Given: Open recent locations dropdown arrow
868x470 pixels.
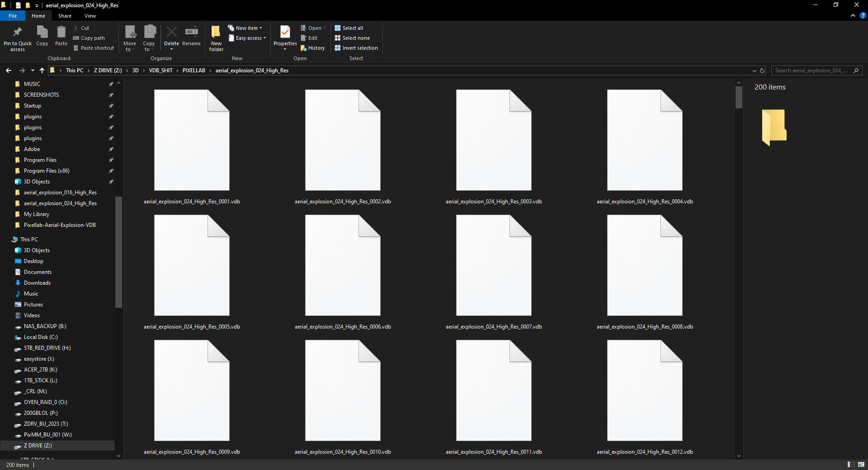Looking at the screenshot, I should point(33,70).
